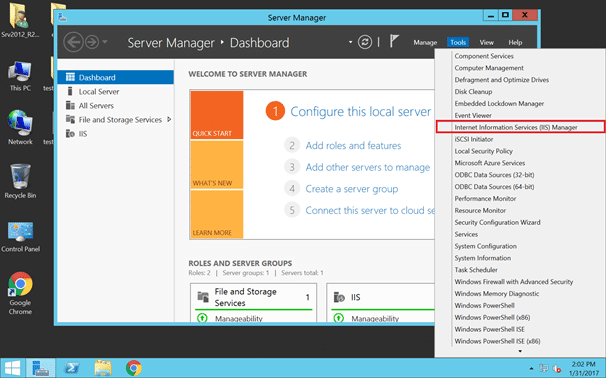Open the IIS role icon in sidebar
The height and width of the screenshot is (378, 606).
coord(70,134)
